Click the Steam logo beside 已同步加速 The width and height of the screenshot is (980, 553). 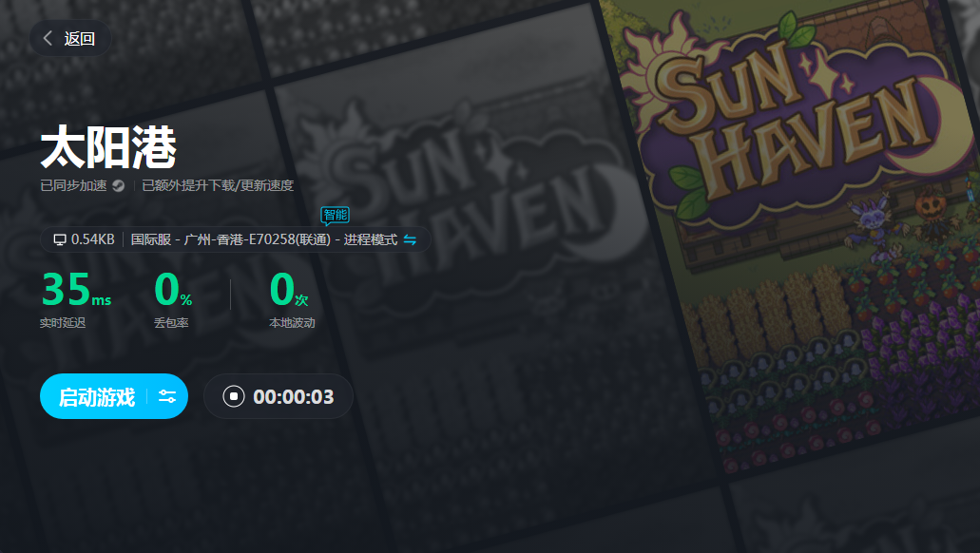coord(118,185)
